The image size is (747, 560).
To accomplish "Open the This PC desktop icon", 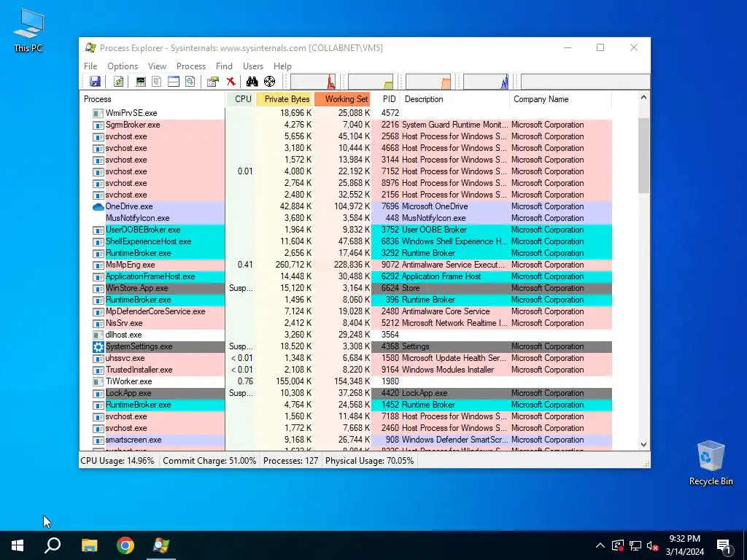I will click(28, 31).
